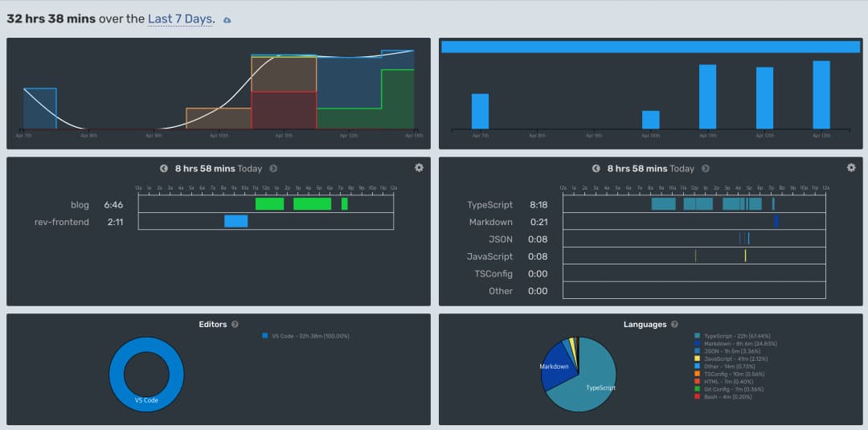The width and height of the screenshot is (868, 430).
Task: Go to previous day in projects timeline panel
Action: 164,168
